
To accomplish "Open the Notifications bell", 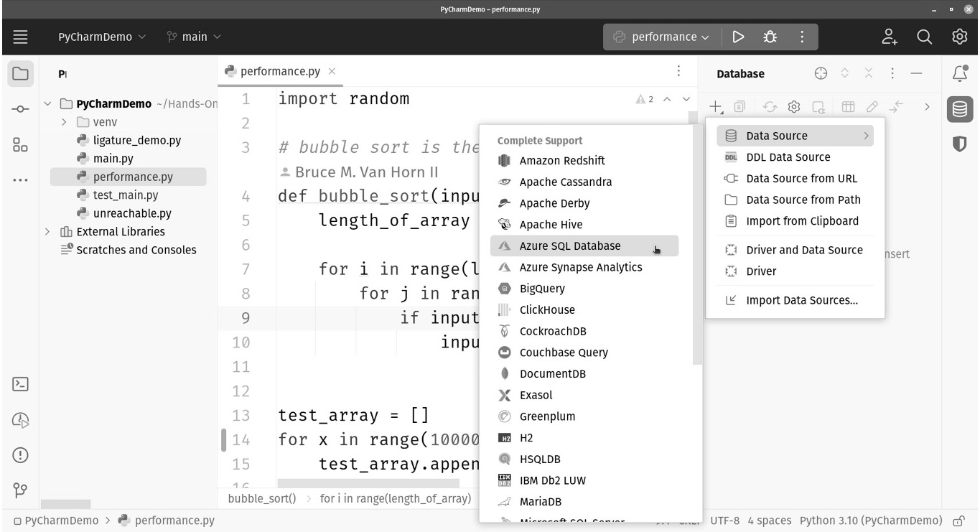I will pos(960,73).
